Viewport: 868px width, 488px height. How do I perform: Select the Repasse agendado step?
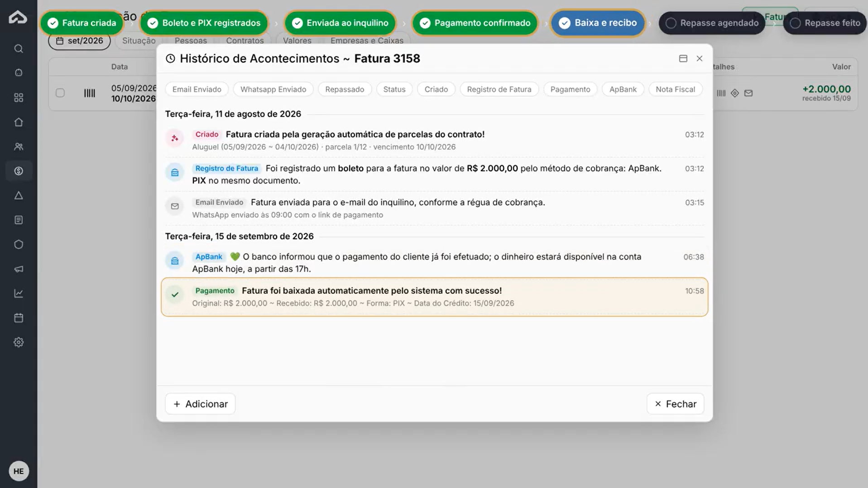pos(712,23)
